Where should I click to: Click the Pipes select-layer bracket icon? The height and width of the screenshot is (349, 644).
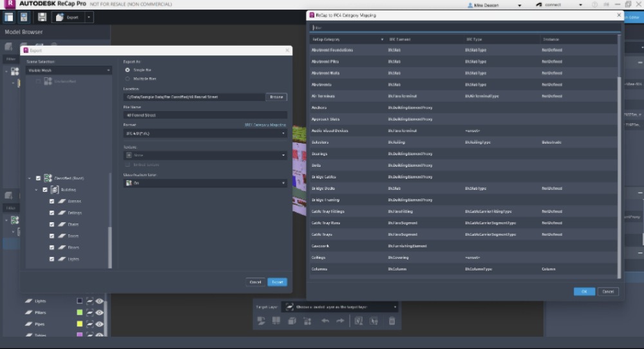(90, 324)
